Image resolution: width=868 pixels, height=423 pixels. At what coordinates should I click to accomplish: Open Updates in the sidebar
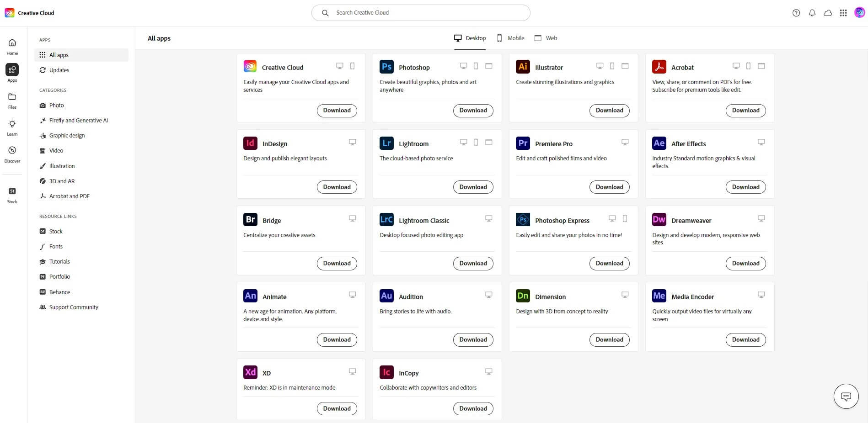click(81, 70)
